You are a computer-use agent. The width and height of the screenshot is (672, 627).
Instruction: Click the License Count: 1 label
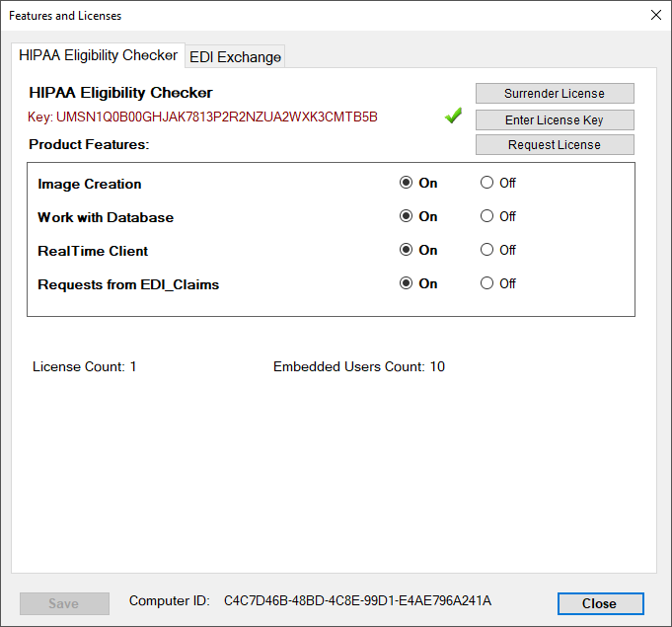85,366
